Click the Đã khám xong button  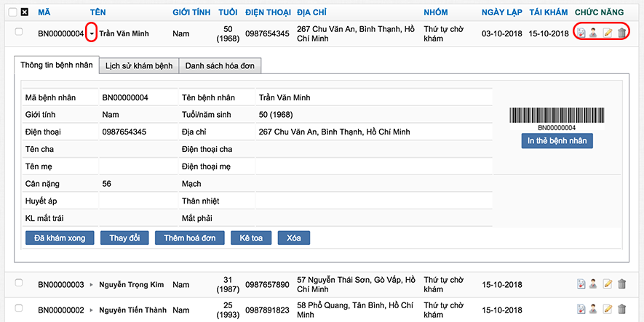point(60,238)
